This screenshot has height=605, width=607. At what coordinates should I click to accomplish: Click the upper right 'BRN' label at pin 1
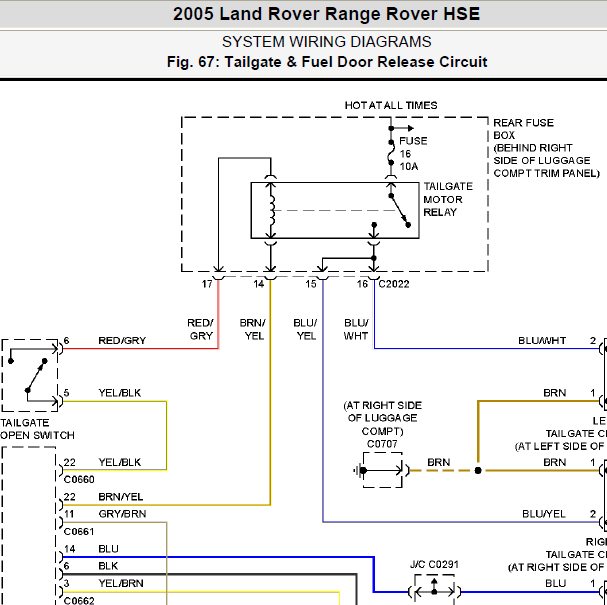click(x=555, y=393)
